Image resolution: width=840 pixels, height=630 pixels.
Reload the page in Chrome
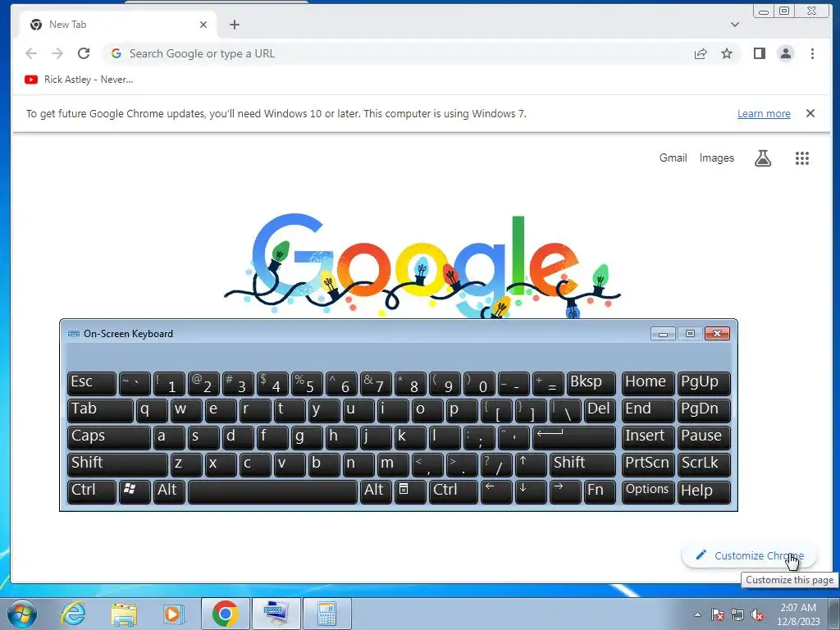[x=84, y=53]
